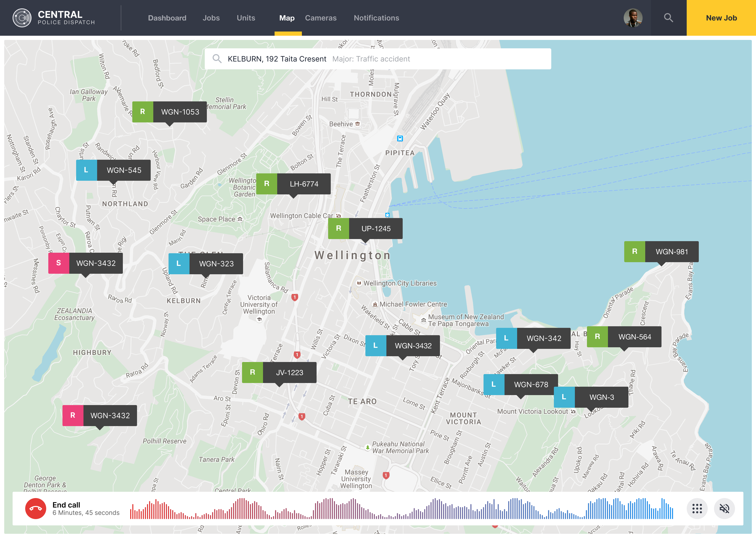Click the WGN-545 unit marker
The image size is (756, 538).
[114, 169]
